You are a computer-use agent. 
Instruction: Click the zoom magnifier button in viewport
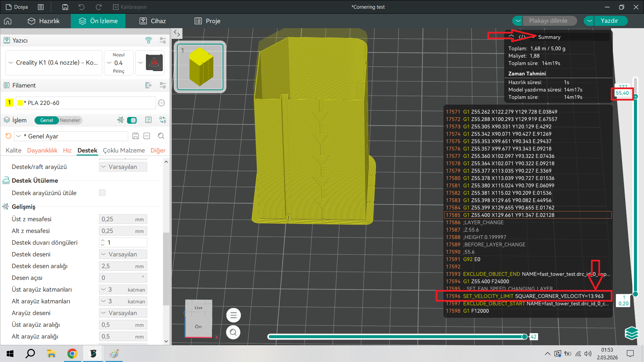[x=233, y=332]
